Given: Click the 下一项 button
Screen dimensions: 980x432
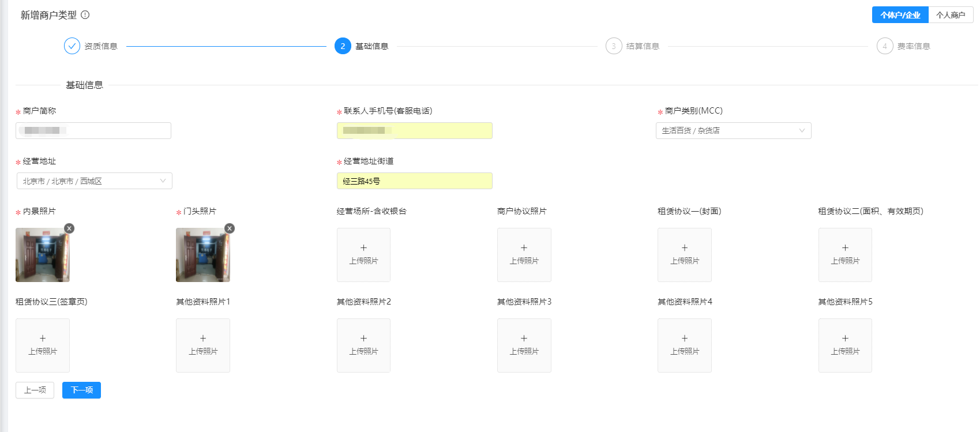Looking at the screenshot, I should tap(81, 390).
